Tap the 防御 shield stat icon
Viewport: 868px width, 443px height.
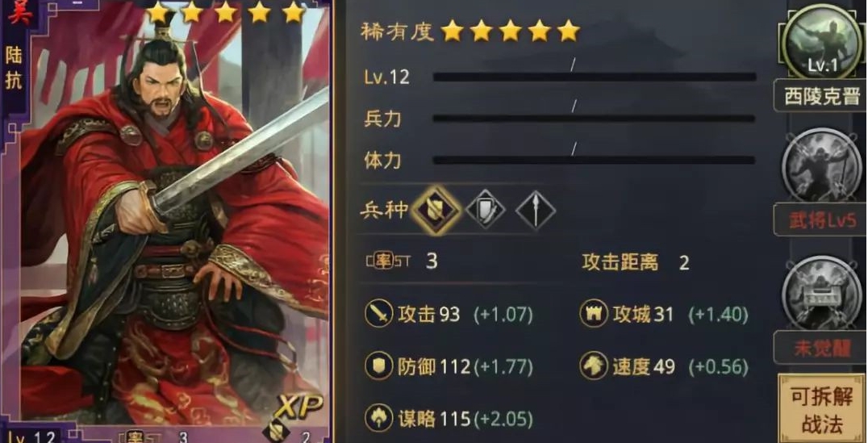pos(378,366)
